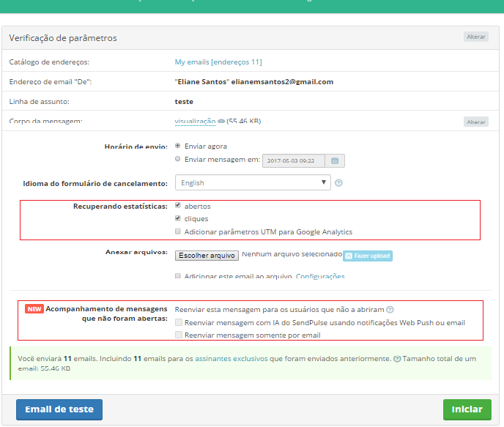This screenshot has width=504, height=427.
Task: Click the green Iniciar button
Action: click(467, 409)
